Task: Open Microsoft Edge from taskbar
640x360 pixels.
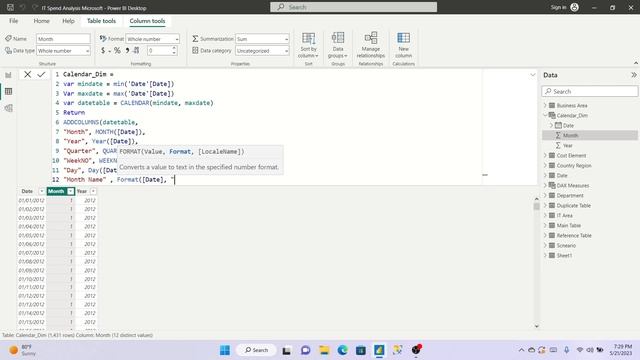Action: pyautogui.click(x=342, y=350)
